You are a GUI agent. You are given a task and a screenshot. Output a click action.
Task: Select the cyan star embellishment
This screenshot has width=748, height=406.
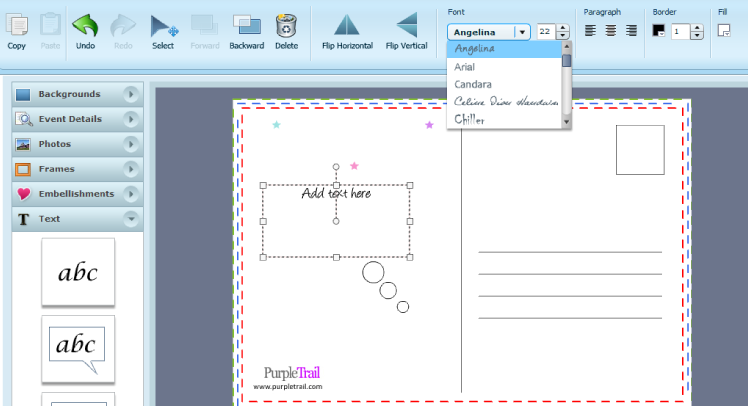click(x=276, y=125)
